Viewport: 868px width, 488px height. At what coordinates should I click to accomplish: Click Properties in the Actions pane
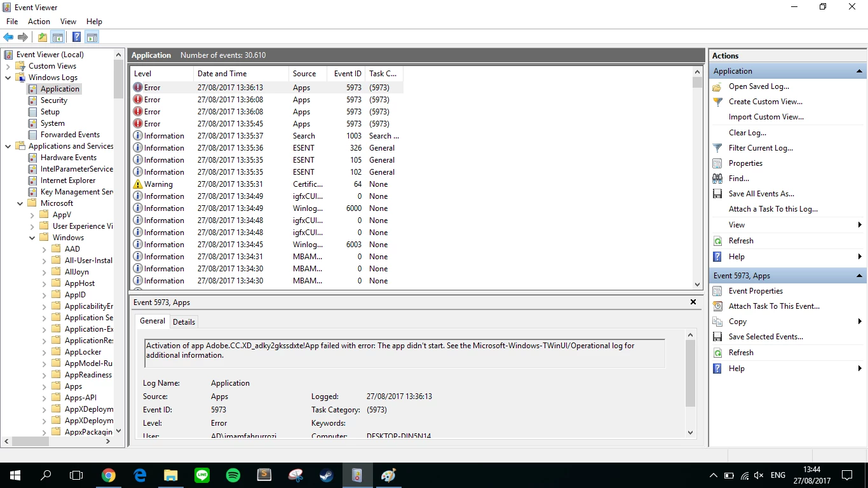(x=745, y=163)
